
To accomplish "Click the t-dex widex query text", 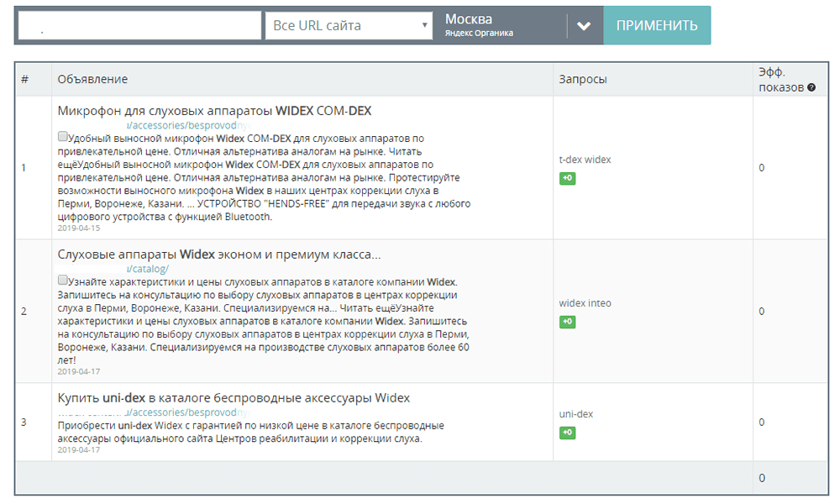I will click(x=585, y=160).
